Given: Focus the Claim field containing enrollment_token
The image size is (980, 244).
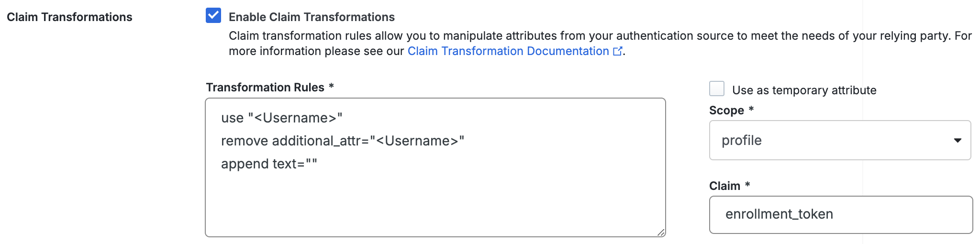Looking at the screenshot, I should [x=840, y=214].
